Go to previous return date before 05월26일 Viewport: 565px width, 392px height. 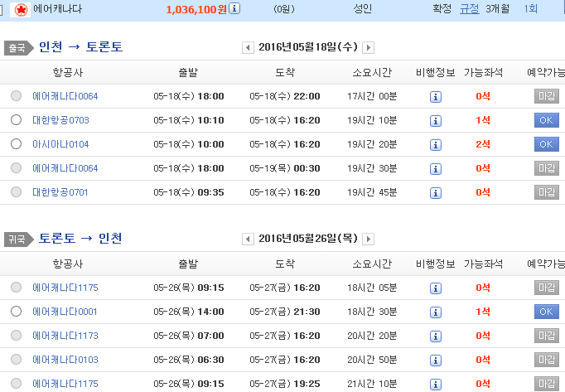pos(248,239)
